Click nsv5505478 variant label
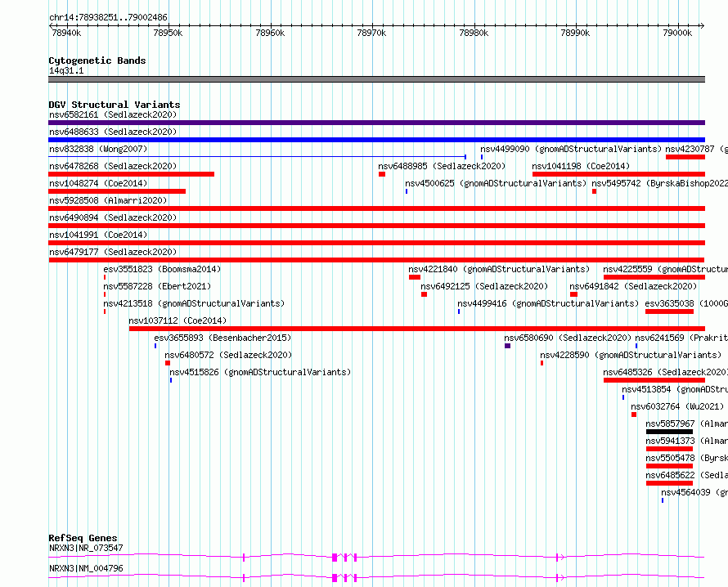This screenshot has height=587, width=728. [686, 458]
